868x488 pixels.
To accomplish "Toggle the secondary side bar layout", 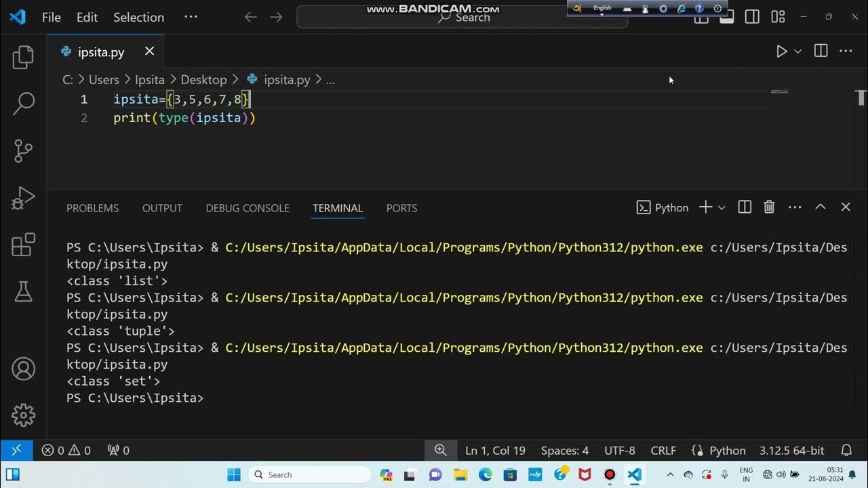I will 752,17.
